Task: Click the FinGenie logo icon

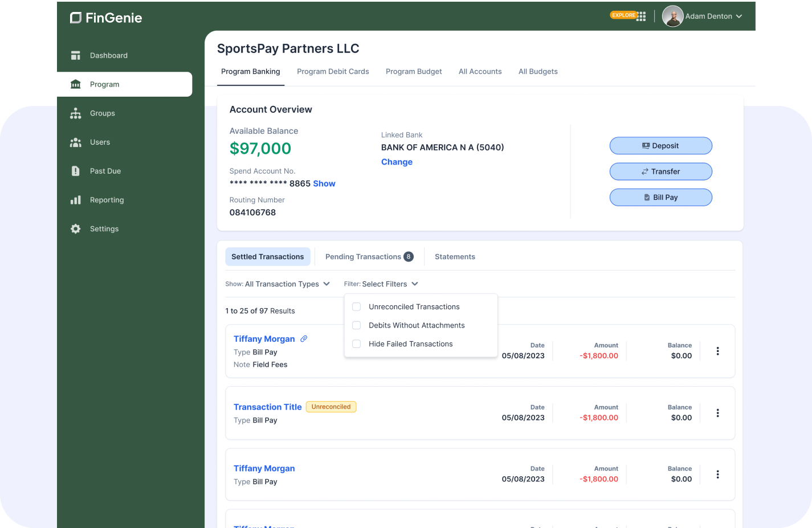Action: coord(76,18)
